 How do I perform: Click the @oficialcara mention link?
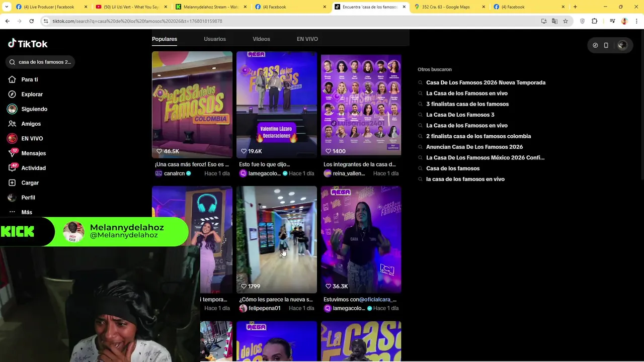pyautogui.click(x=378, y=300)
